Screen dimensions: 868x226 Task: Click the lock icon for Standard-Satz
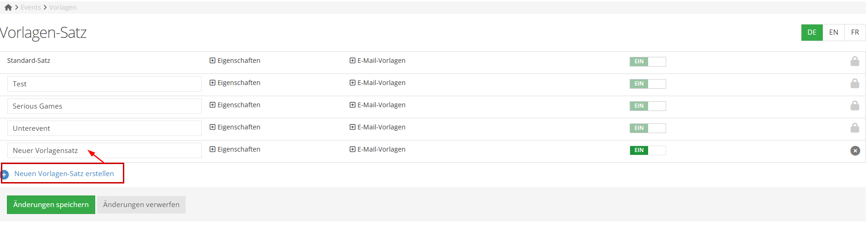pos(855,61)
